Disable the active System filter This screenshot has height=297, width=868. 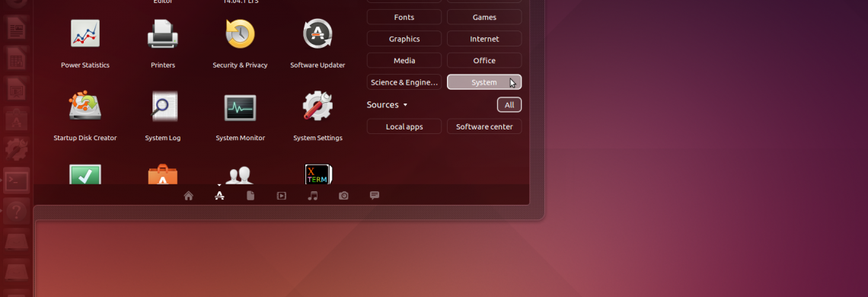(484, 82)
